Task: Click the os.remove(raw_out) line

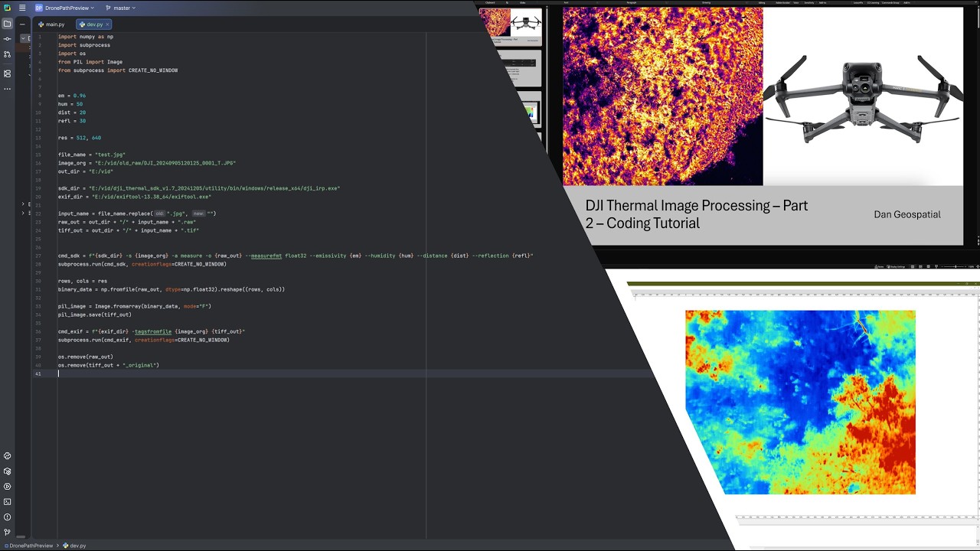Action: 86,357
